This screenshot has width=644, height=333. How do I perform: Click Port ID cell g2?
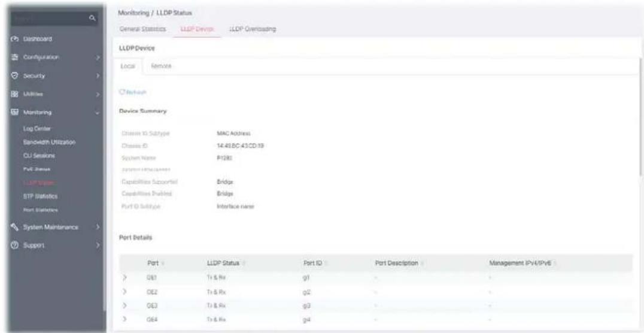[305, 292]
